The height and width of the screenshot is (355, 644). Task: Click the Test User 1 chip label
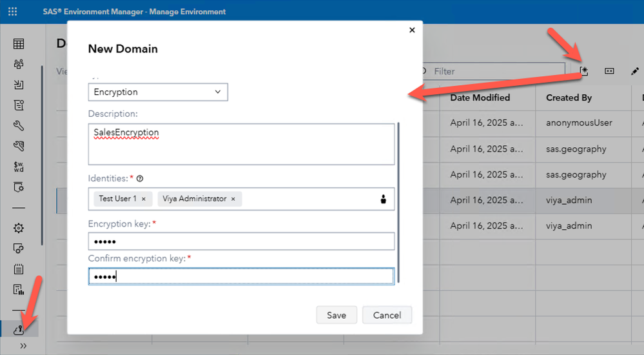117,199
